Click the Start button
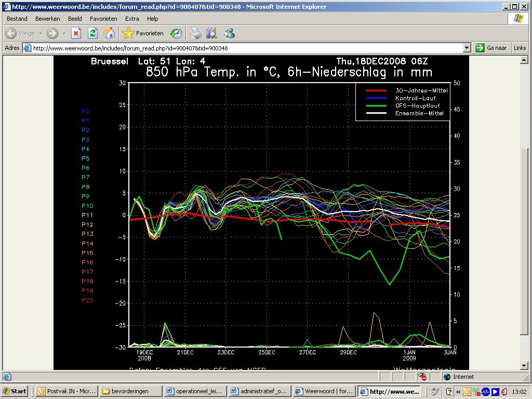532x399 pixels. coord(15,391)
